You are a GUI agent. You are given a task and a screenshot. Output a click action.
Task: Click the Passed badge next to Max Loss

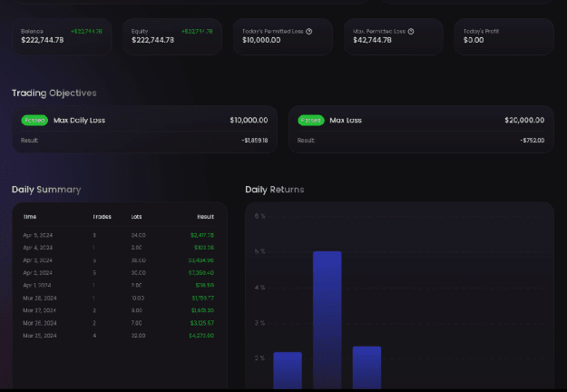pyautogui.click(x=311, y=120)
